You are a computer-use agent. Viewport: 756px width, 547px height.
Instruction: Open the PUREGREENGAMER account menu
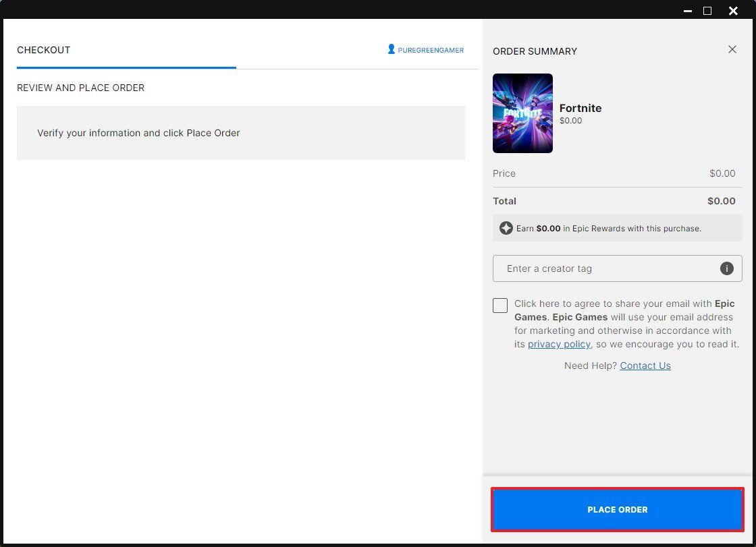point(425,49)
